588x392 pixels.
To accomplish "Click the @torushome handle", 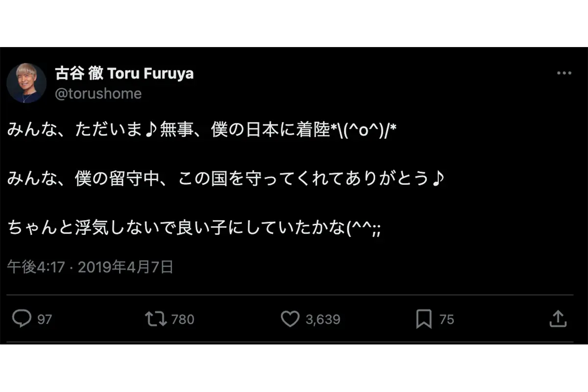I will 98,94.
